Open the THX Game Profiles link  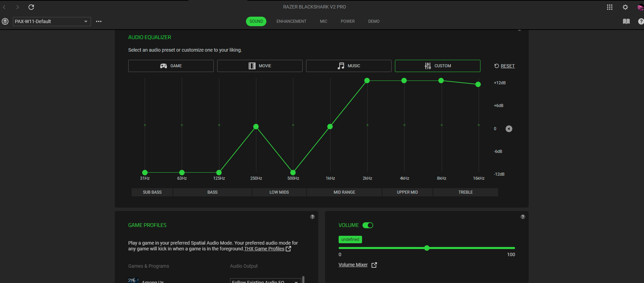(x=264, y=249)
